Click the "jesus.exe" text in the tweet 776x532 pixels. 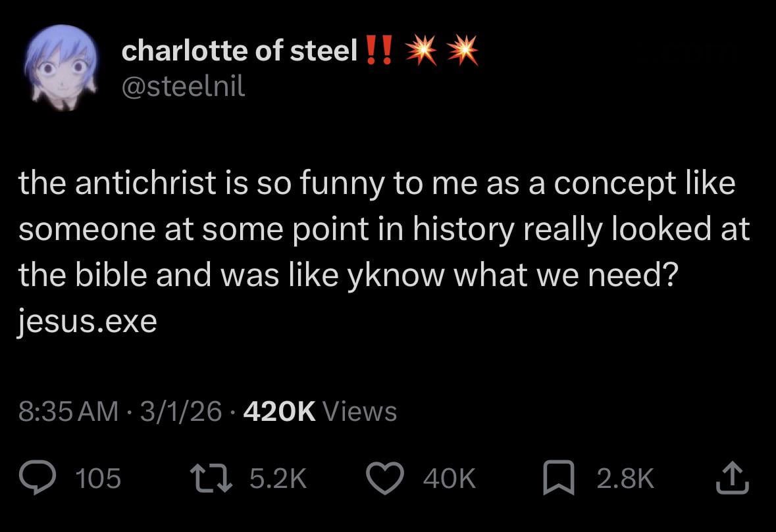88,322
